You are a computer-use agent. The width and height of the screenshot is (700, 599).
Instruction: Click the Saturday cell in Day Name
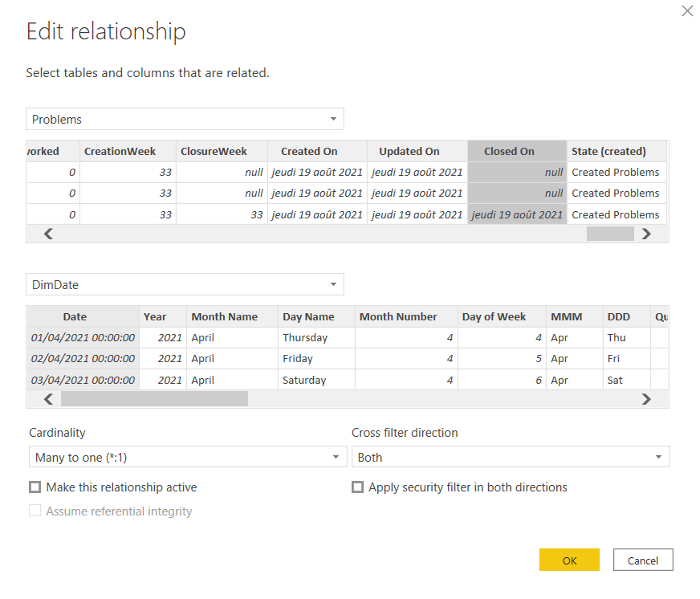click(316, 380)
